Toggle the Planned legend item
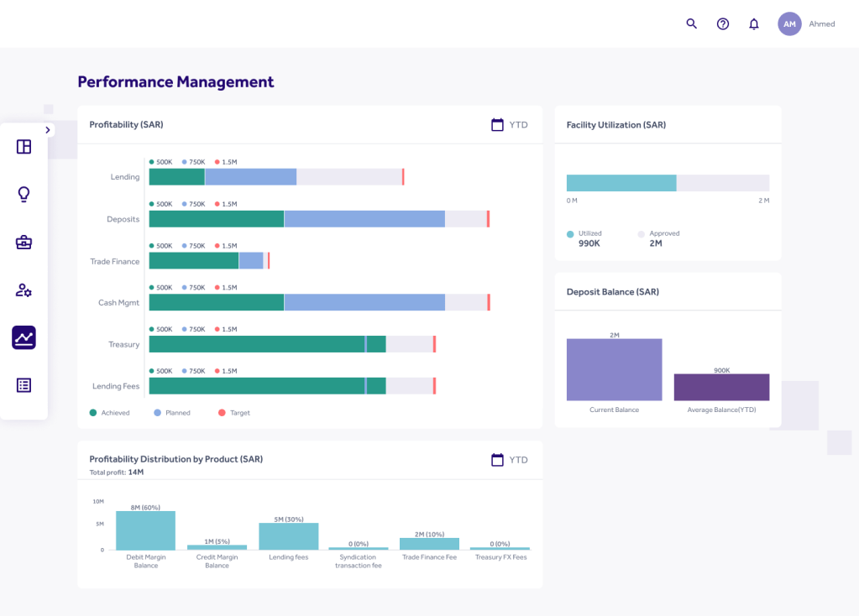The height and width of the screenshot is (616, 859). [x=172, y=413]
